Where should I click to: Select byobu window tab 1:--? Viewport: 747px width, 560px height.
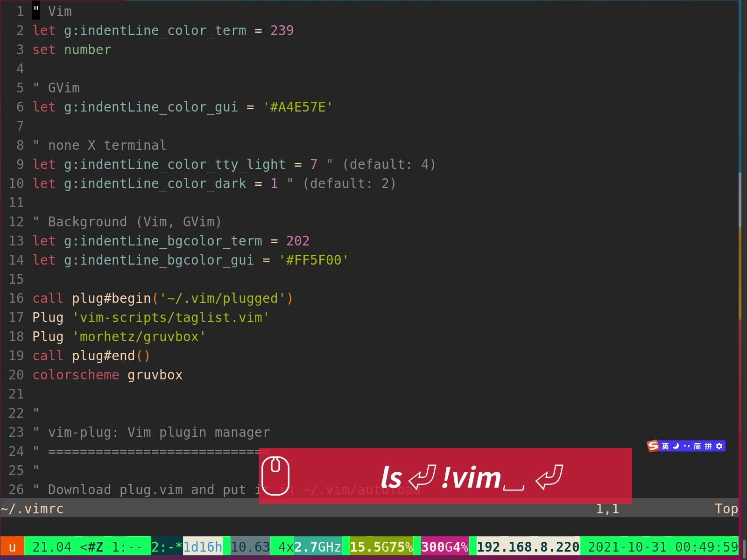click(x=127, y=547)
